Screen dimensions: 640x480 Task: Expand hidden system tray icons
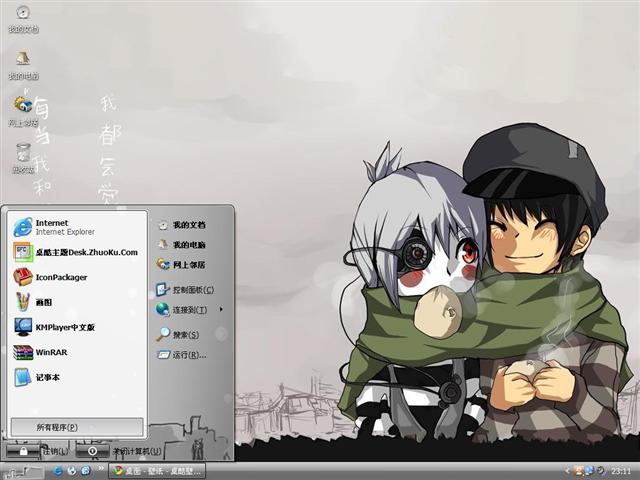coord(567,471)
